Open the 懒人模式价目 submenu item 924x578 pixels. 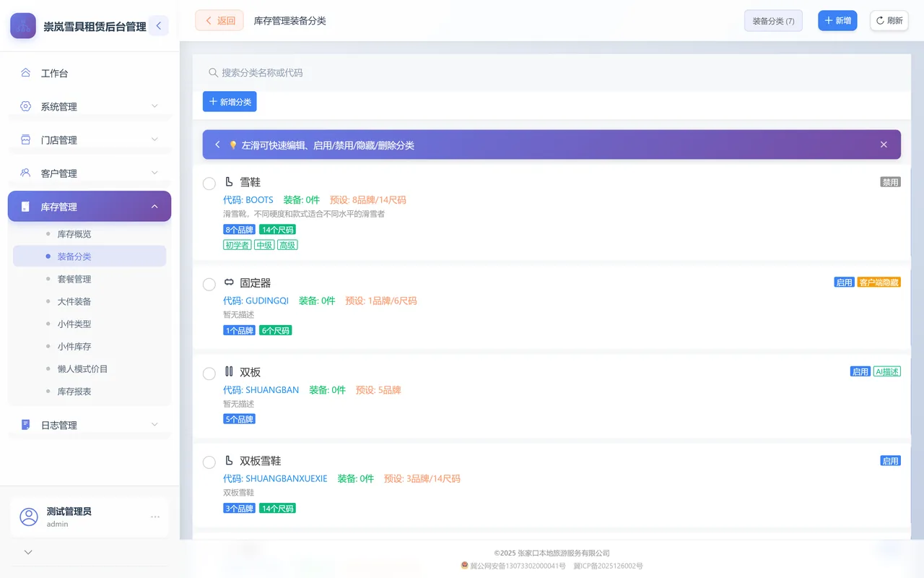(90, 368)
